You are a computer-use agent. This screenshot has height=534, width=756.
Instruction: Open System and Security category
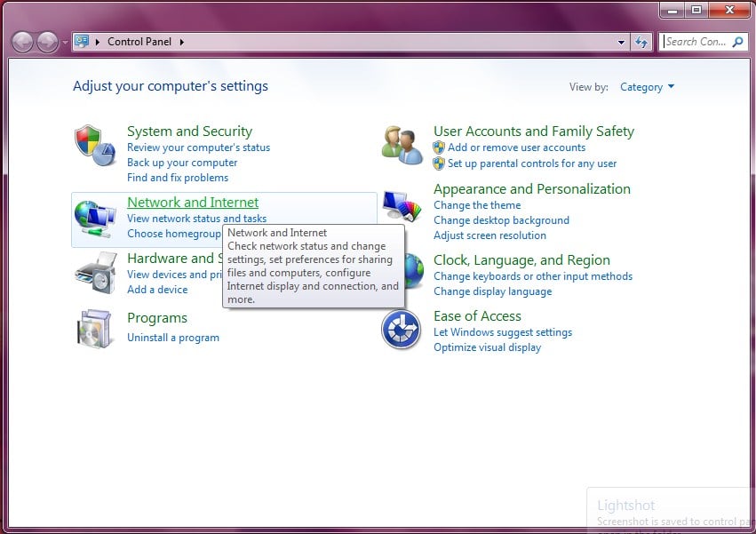[189, 132]
